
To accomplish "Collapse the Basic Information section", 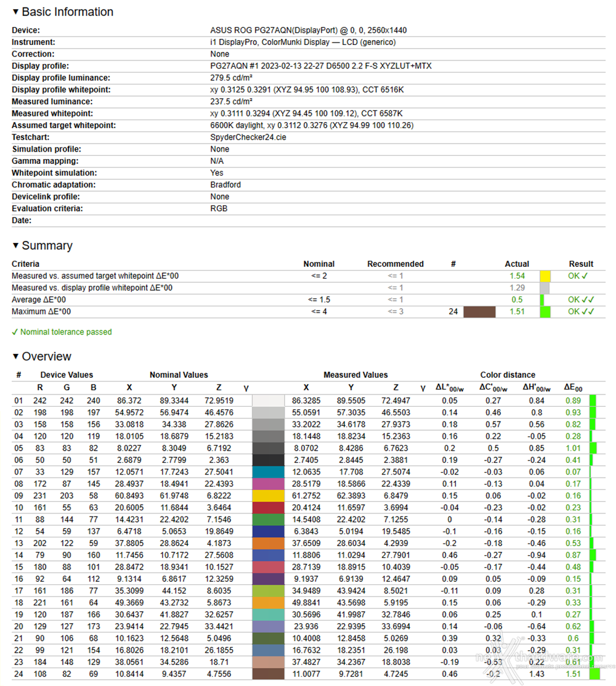I will tap(16, 12).
